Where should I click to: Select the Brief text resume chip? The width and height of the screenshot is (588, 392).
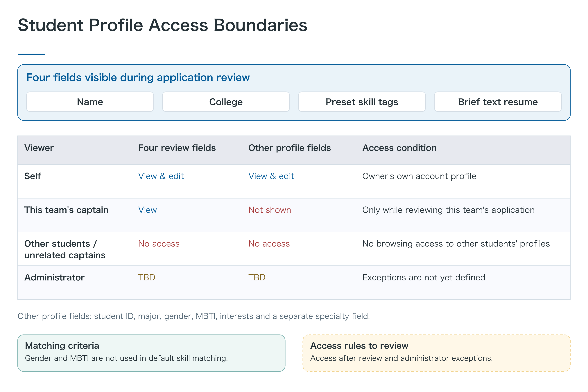click(498, 102)
